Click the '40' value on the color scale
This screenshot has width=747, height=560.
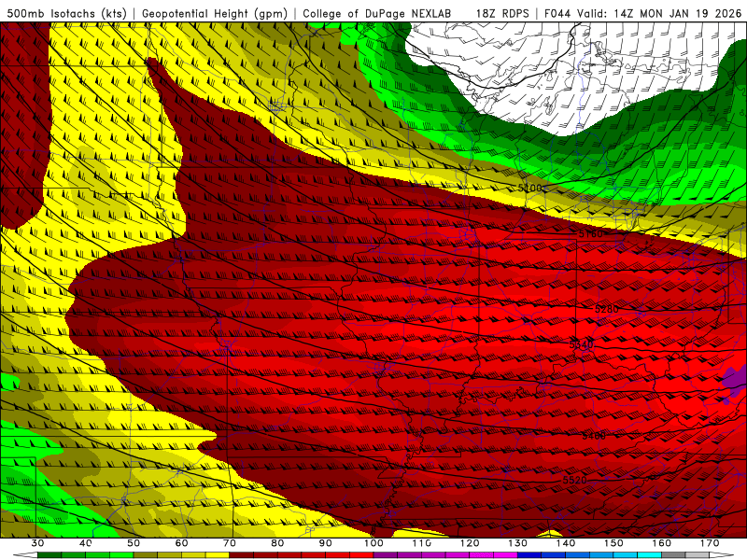[x=85, y=543]
